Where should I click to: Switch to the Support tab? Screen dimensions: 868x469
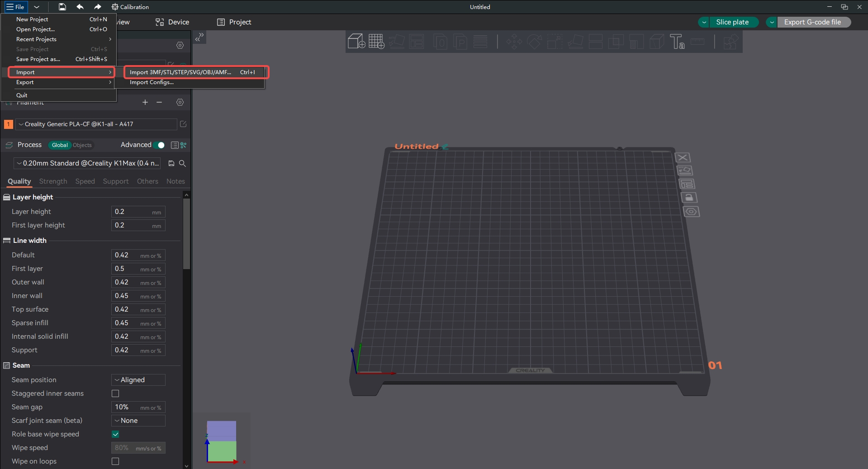tap(116, 181)
